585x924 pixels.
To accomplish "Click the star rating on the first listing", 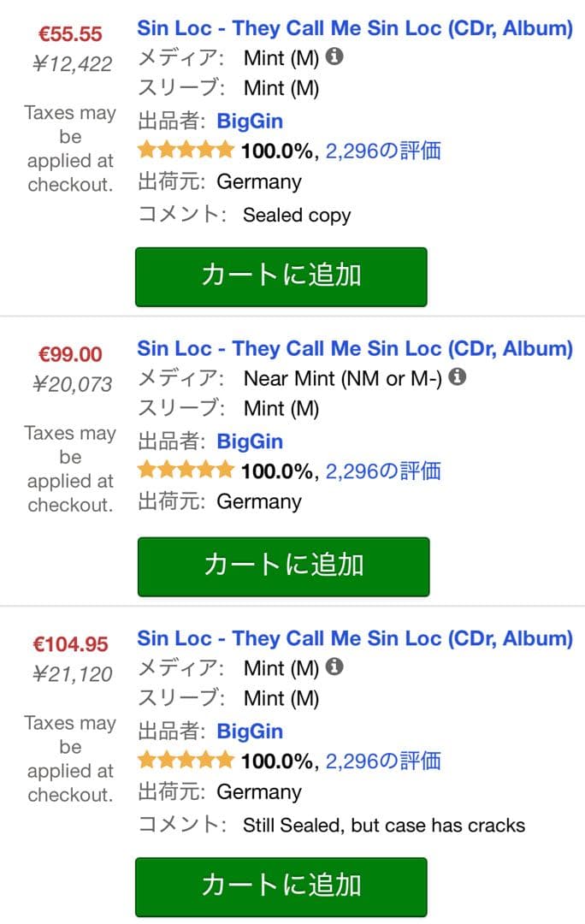I will [x=185, y=150].
